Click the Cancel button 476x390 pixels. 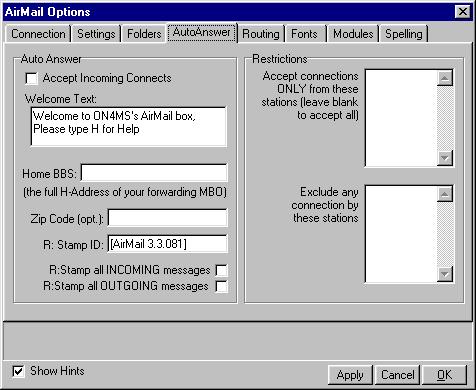tap(398, 375)
